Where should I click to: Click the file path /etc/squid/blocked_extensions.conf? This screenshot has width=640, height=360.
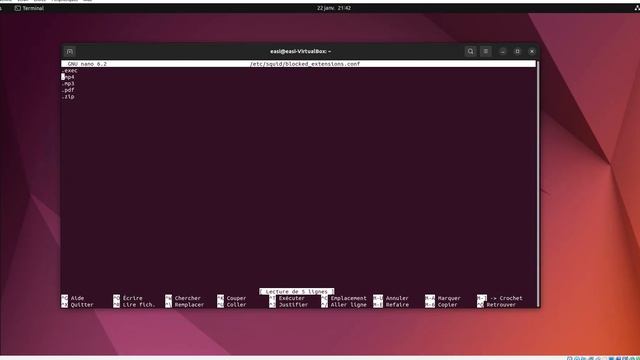click(305, 64)
